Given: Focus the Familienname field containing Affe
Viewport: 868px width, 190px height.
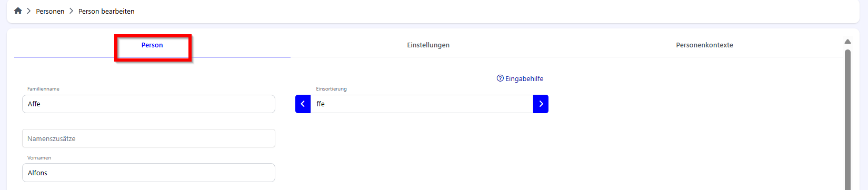Looking at the screenshot, I should click(x=148, y=104).
